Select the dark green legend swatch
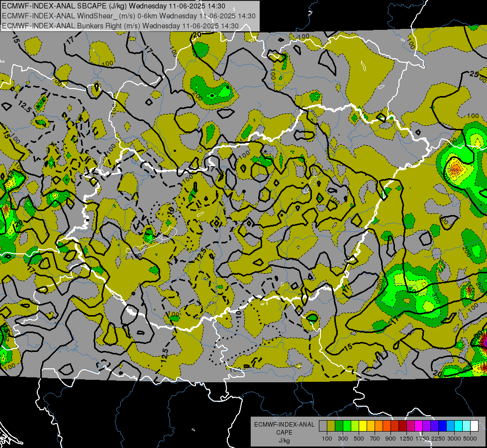This screenshot has height=448, width=487. coord(339,426)
